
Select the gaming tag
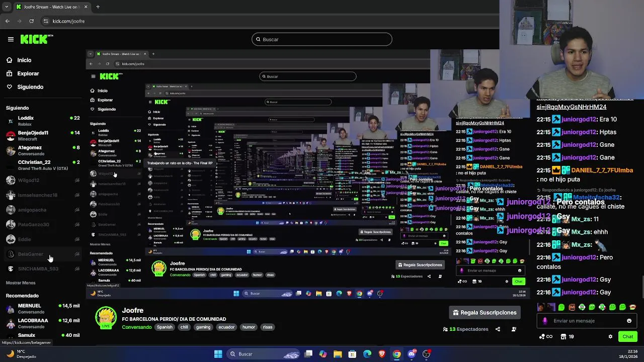point(203,327)
